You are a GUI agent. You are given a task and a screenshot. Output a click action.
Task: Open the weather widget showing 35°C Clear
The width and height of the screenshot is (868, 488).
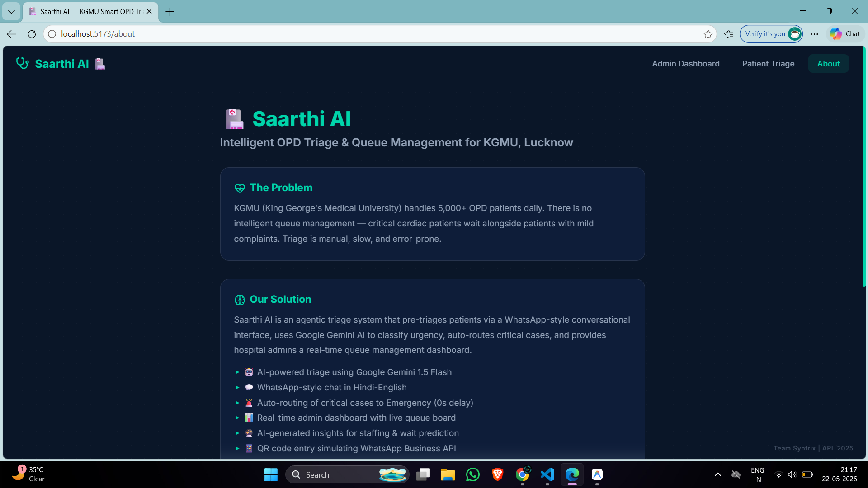tap(28, 474)
